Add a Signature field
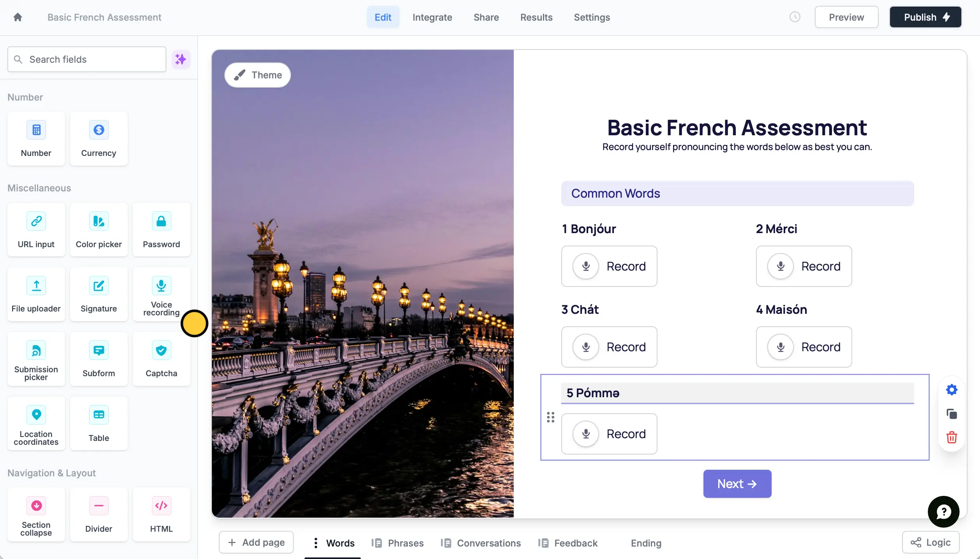The width and height of the screenshot is (980, 559). [99, 295]
